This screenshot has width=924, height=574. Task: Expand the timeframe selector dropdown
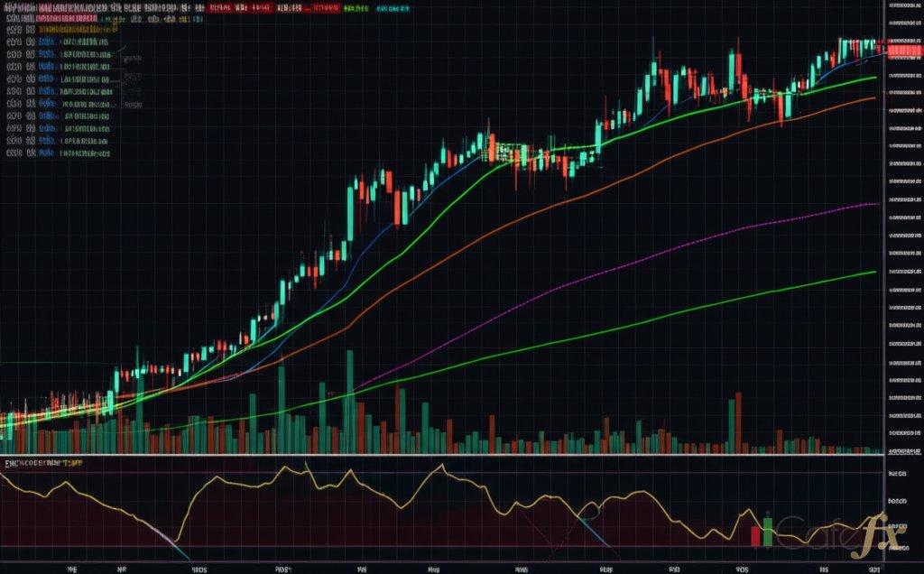(108, 7)
